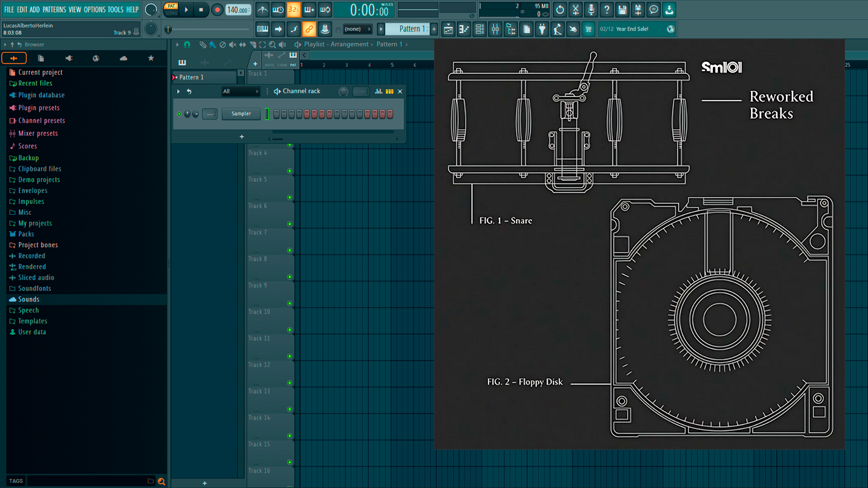Image resolution: width=868 pixels, height=488 pixels.
Task: Click the play button
Action: [x=186, y=10]
